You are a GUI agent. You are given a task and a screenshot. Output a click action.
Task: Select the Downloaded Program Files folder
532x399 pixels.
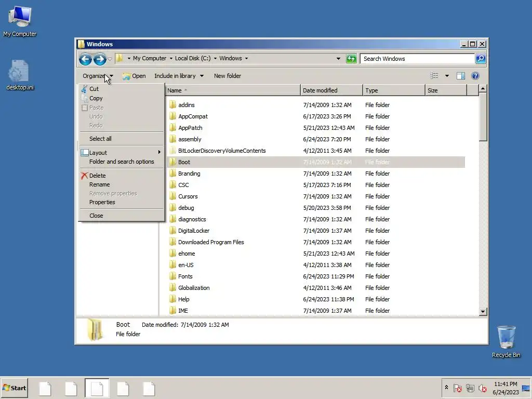pyautogui.click(x=316, y=242)
